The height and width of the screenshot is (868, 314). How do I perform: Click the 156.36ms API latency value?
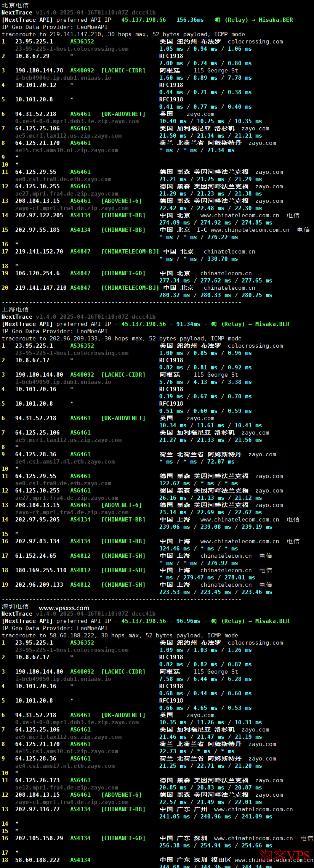pos(190,20)
